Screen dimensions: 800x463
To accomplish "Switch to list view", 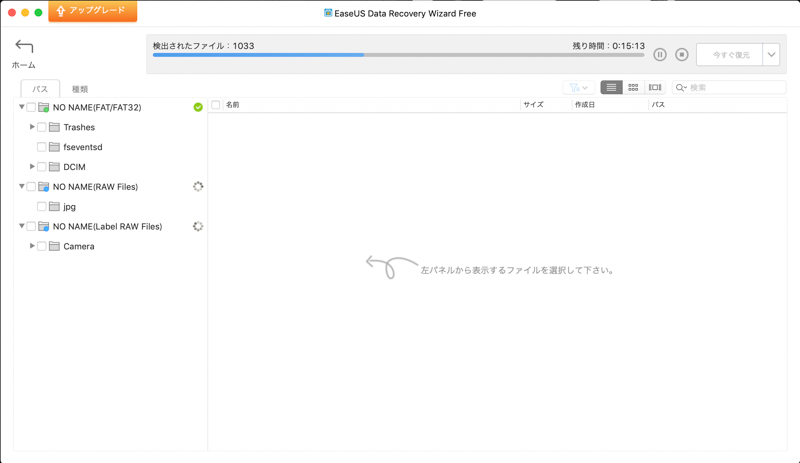I will (x=611, y=88).
